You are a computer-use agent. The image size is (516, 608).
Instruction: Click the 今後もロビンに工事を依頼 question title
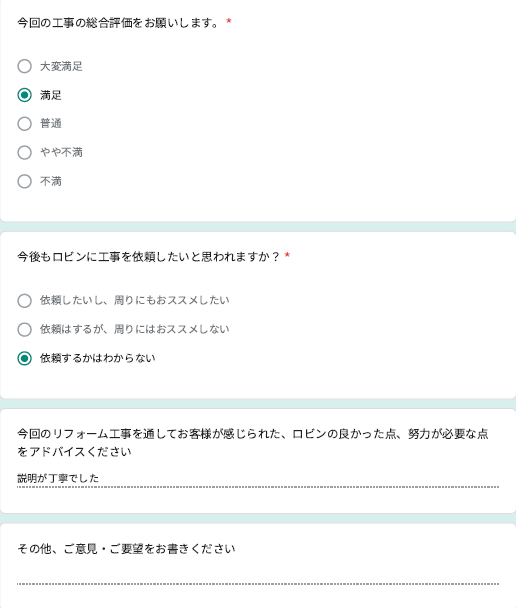(148, 256)
